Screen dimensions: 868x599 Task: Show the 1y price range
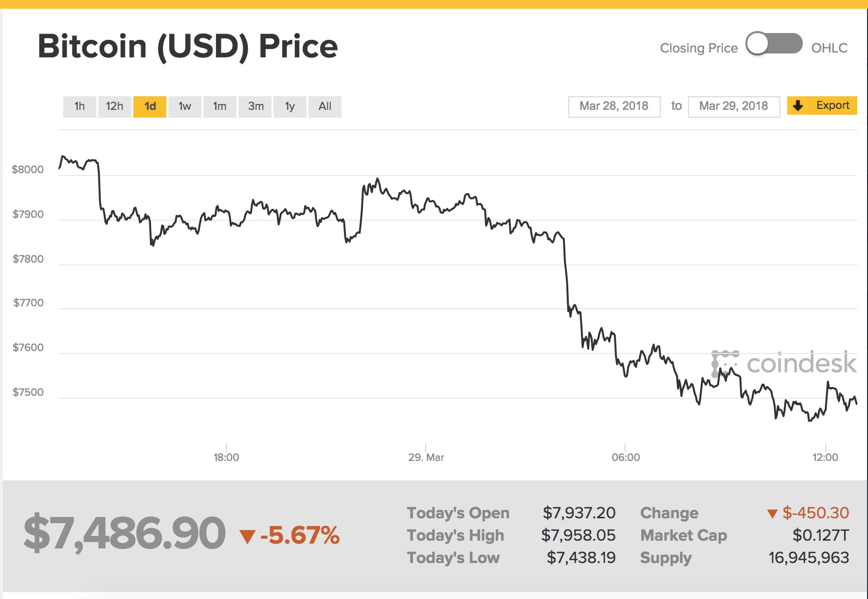point(290,106)
